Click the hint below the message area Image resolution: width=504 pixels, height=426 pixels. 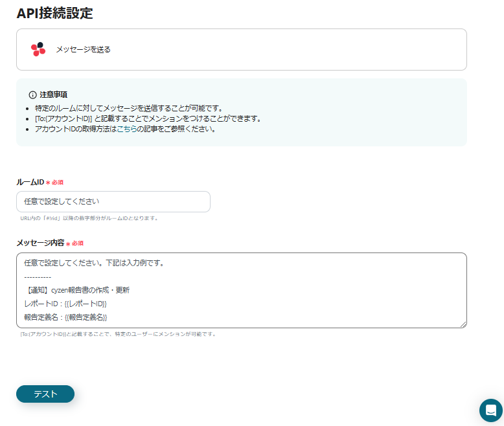tap(118, 334)
